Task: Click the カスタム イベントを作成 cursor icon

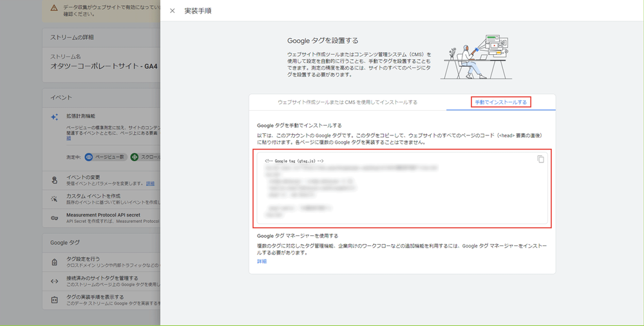Action: (54, 199)
